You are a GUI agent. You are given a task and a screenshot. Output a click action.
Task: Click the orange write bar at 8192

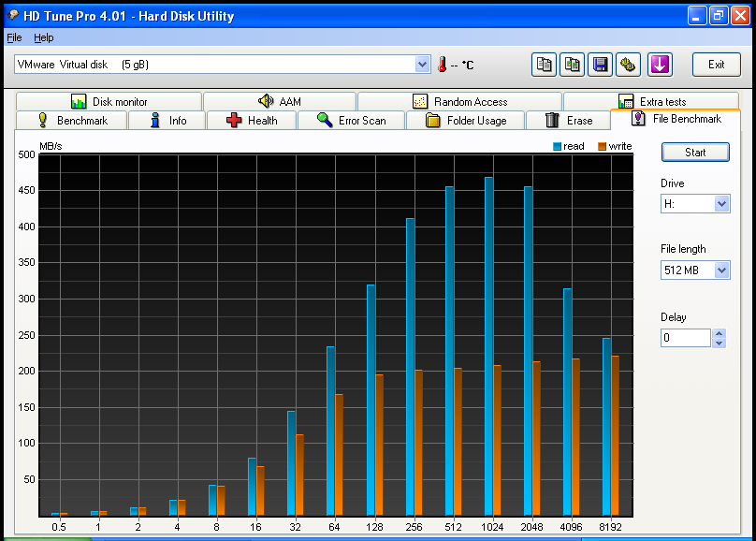coord(615,436)
